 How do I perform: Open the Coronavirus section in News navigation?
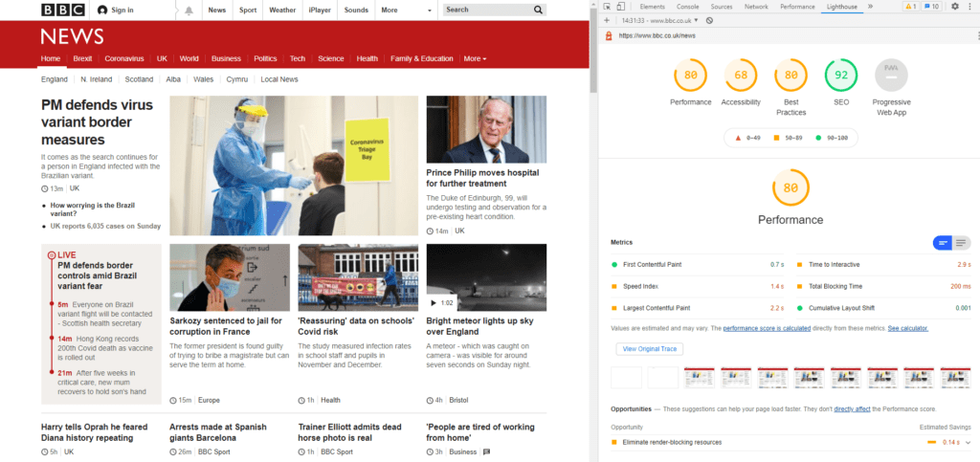pyautogui.click(x=123, y=58)
